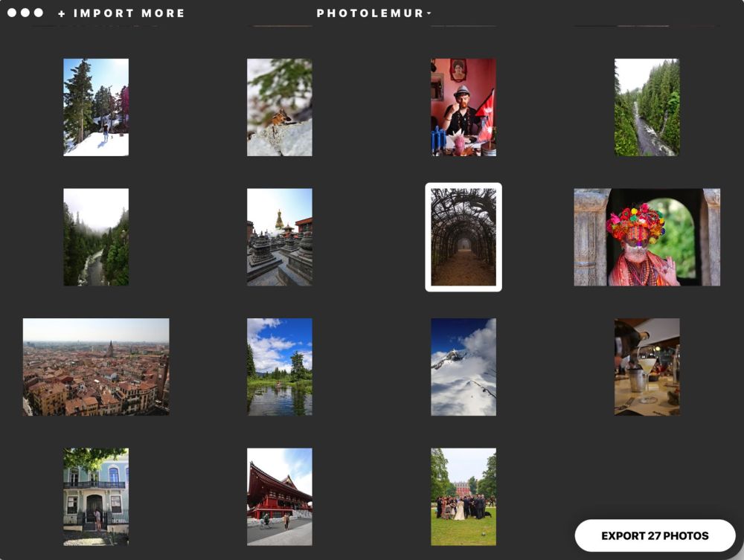Select the red rooftops cityscape photo
Image resolution: width=744 pixels, height=560 pixels.
coord(96,367)
